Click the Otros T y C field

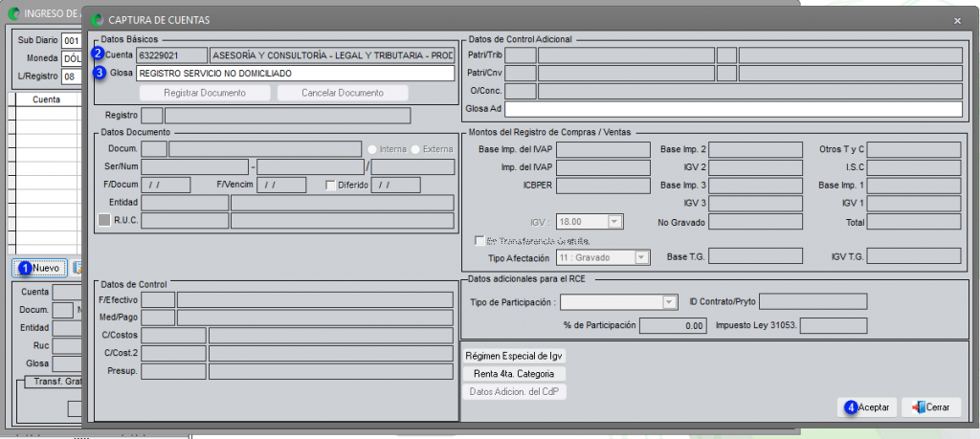click(914, 149)
